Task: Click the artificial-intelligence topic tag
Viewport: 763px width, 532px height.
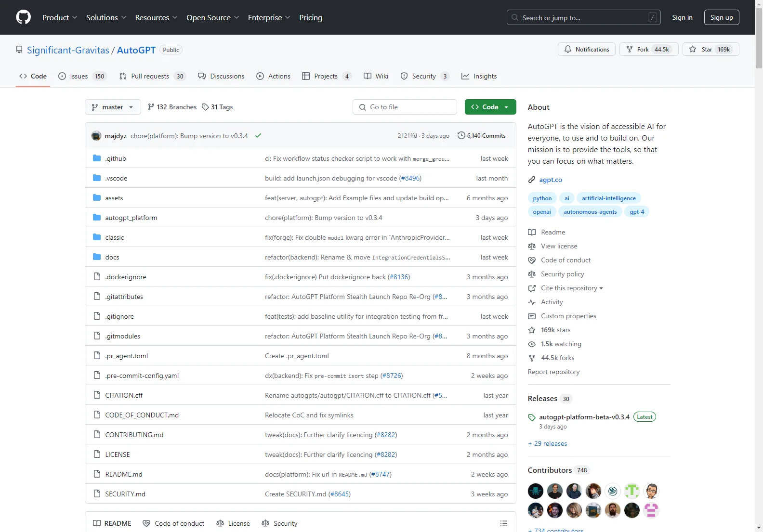Action: [x=609, y=198]
